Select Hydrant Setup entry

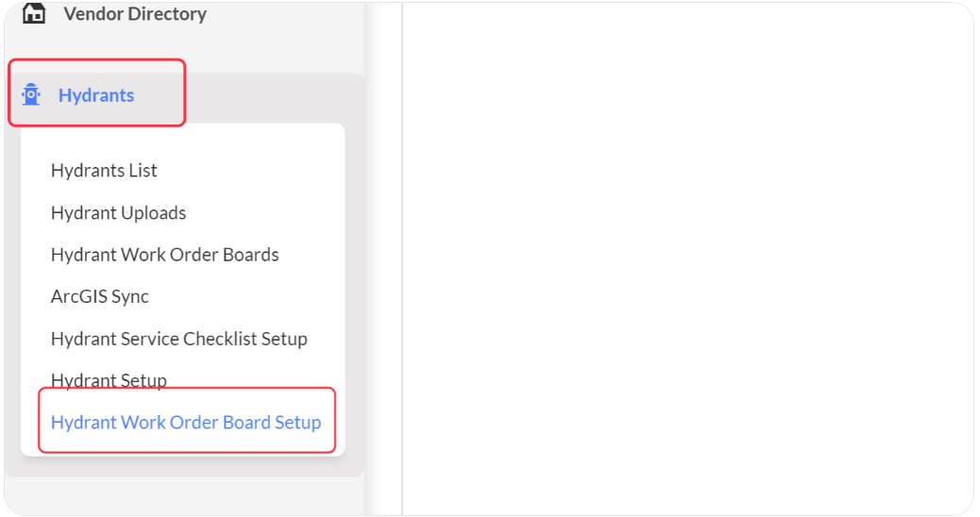point(109,380)
